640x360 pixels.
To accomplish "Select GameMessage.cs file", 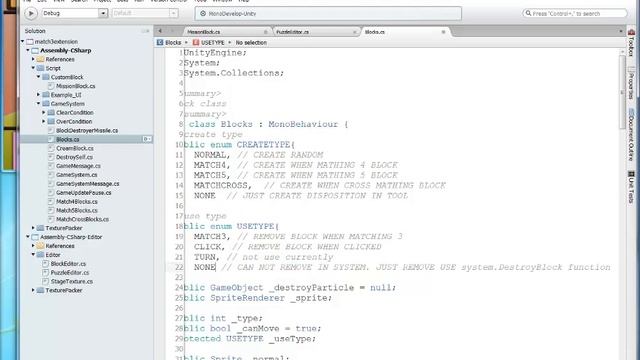I will 78,166.
